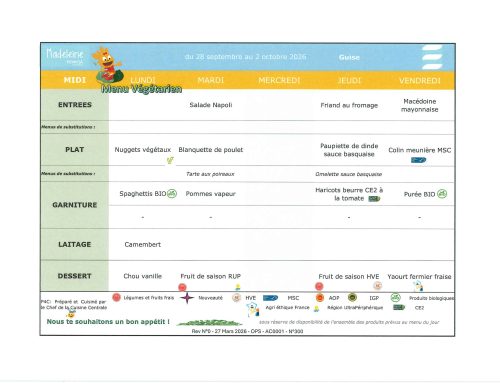
Task: Click the BIO label icon beside Purée BIO
Action: [x=442, y=194]
